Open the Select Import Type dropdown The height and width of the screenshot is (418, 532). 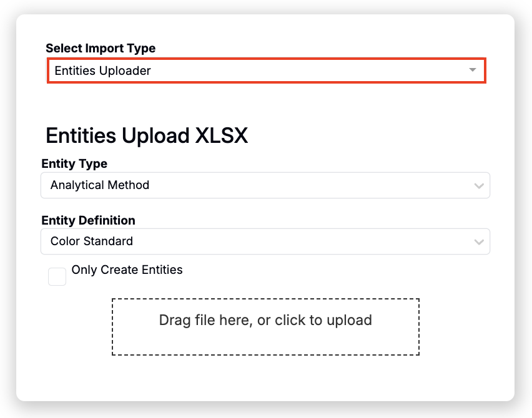click(x=266, y=70)
